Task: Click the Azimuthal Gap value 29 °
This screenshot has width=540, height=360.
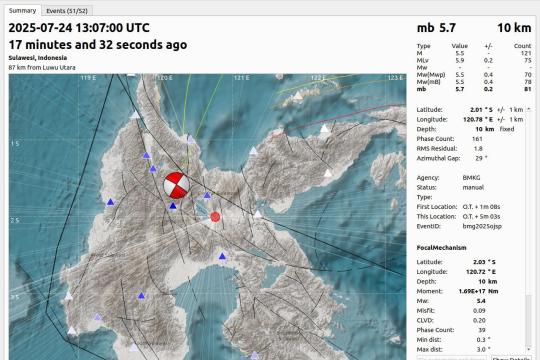Action: tap(481, 158)
